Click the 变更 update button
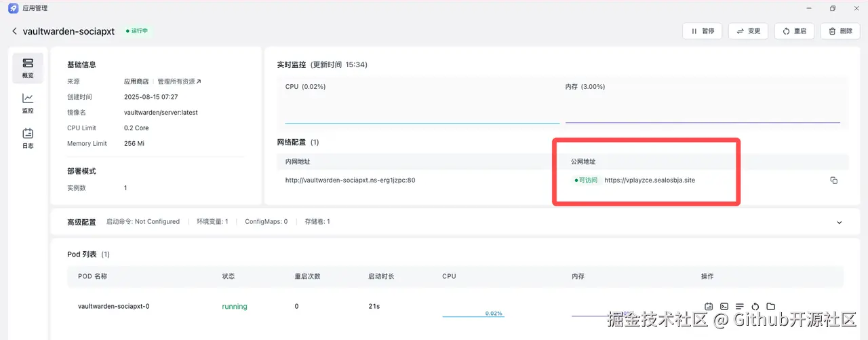This screenshot has width=868, height=340. tap(748, 31)
